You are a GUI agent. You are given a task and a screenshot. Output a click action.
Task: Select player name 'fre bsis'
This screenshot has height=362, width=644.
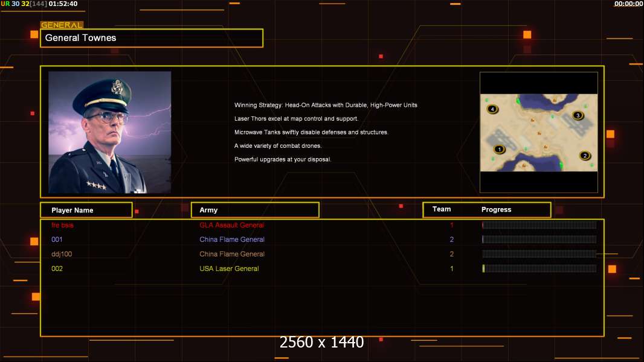click(x=62, y=225)
